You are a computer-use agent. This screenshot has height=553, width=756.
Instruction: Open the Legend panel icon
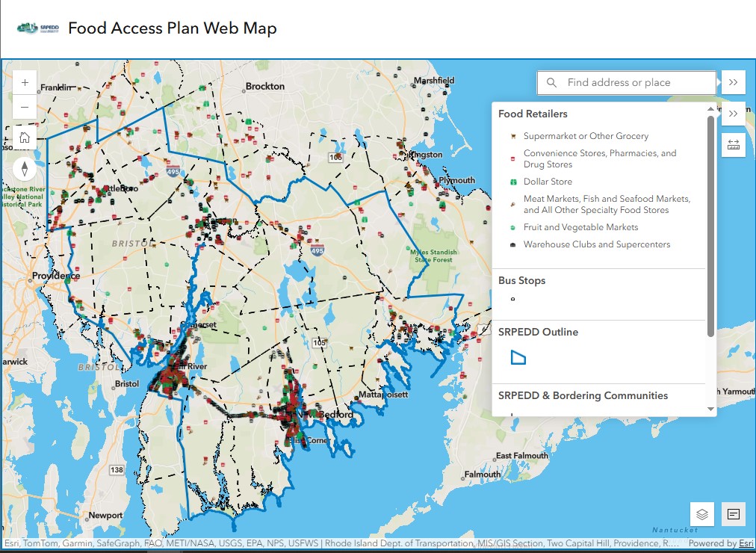(x=732, y=515)
